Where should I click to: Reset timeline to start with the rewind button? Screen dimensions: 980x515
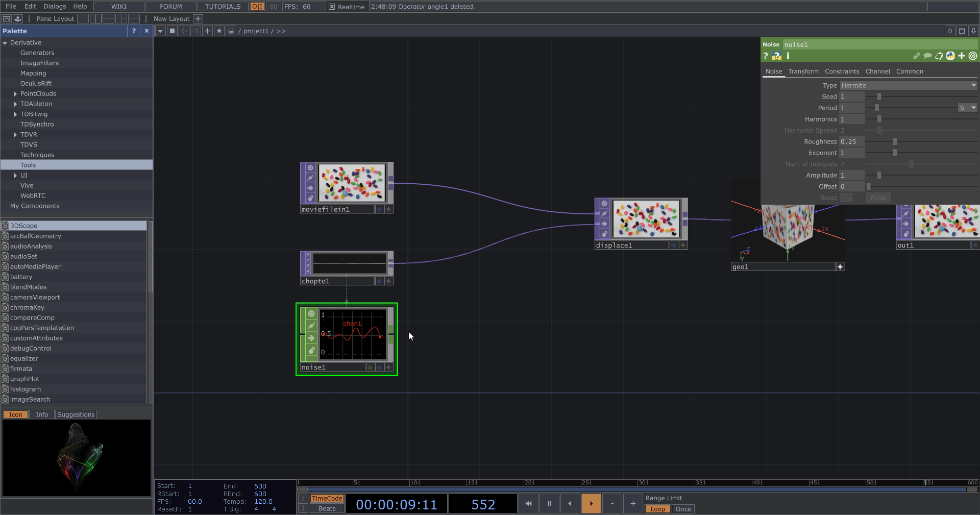point(528,503)
